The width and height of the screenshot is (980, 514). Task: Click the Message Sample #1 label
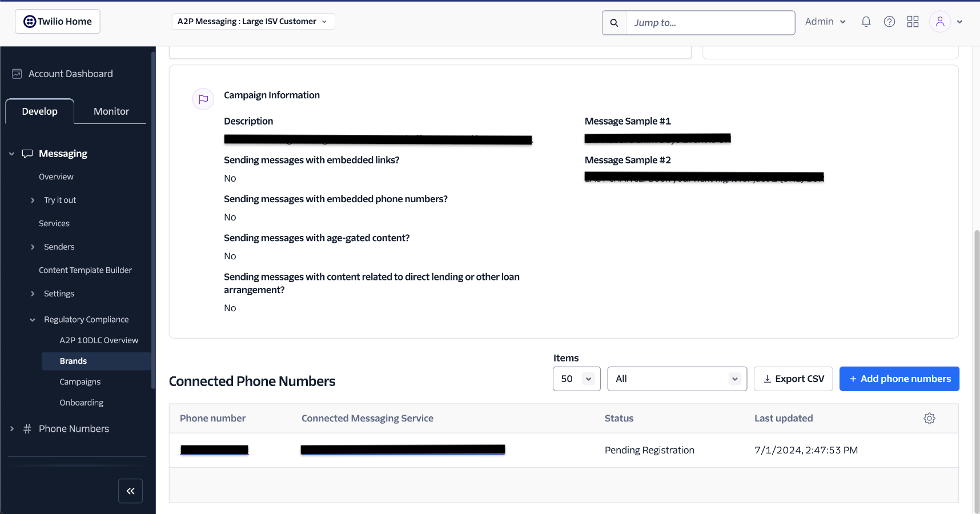coord(628,121)
